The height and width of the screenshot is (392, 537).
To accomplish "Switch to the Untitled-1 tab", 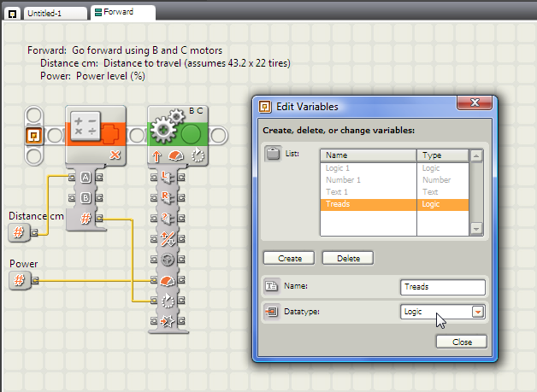I will (x=56, y=14).
